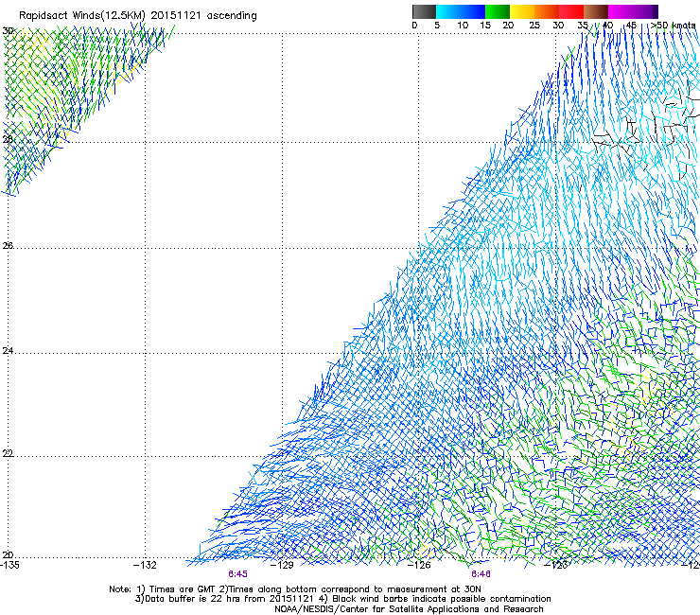Select the brown 35-40 knots legend swatch

pos(596,11)
